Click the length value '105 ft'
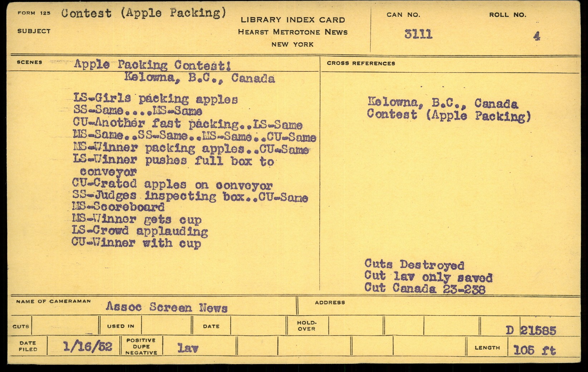The width and height of the screenshot is (588, 372). tap(534, 350)
